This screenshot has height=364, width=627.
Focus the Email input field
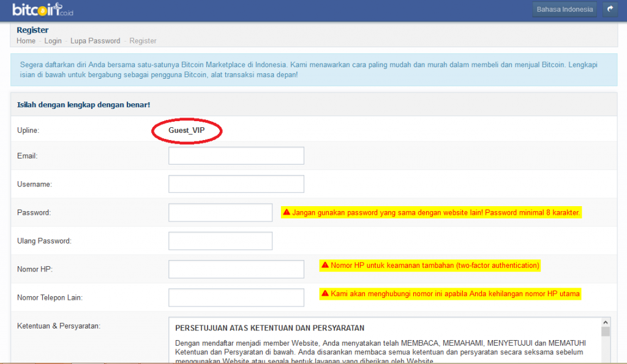click(x=236, y=156)
